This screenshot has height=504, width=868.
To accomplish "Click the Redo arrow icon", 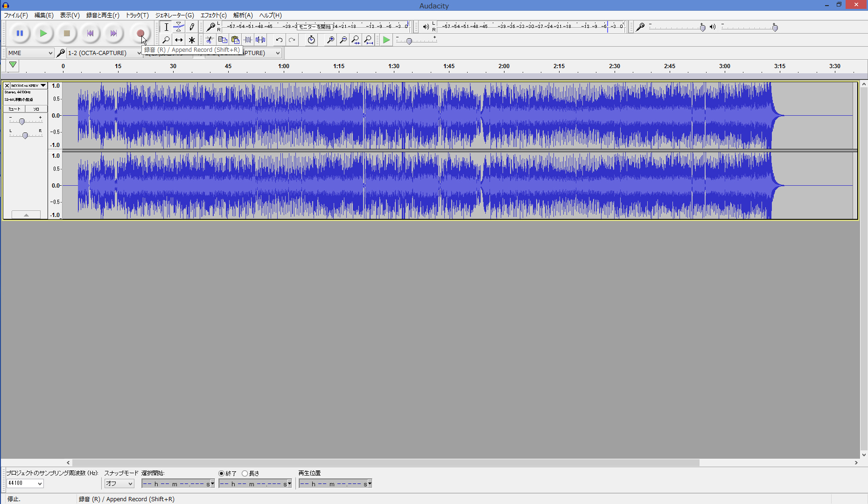I will coord(292,40).
